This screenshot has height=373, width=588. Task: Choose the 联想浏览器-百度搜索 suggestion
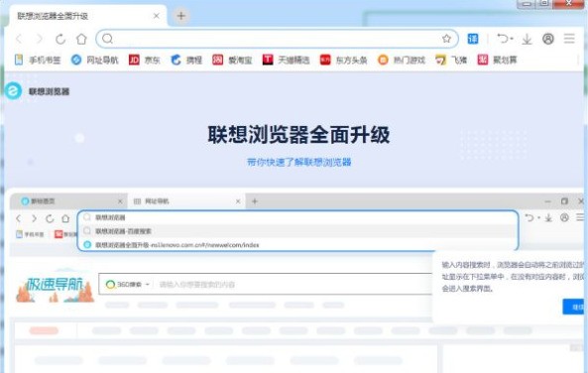(298, 231)
